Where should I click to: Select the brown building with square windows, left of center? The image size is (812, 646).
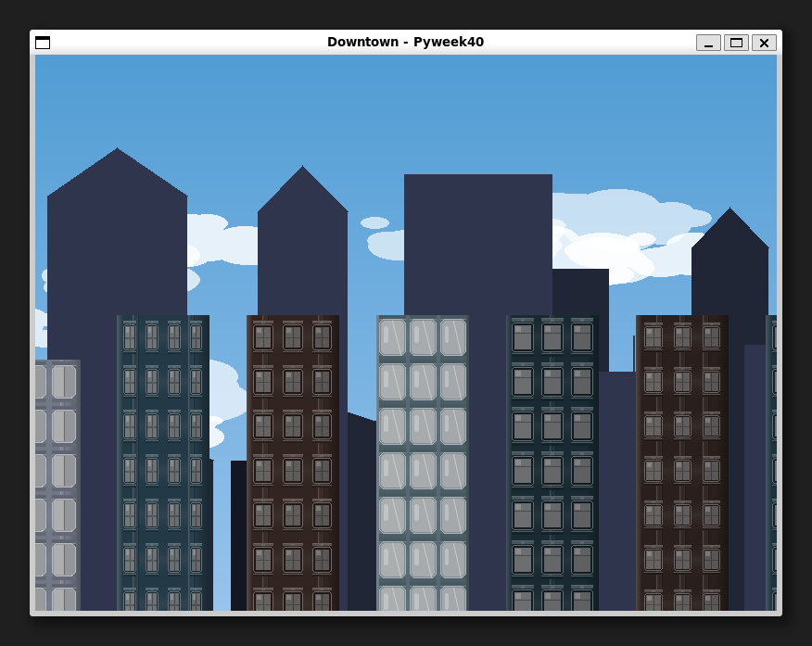(x=293, y=463)
